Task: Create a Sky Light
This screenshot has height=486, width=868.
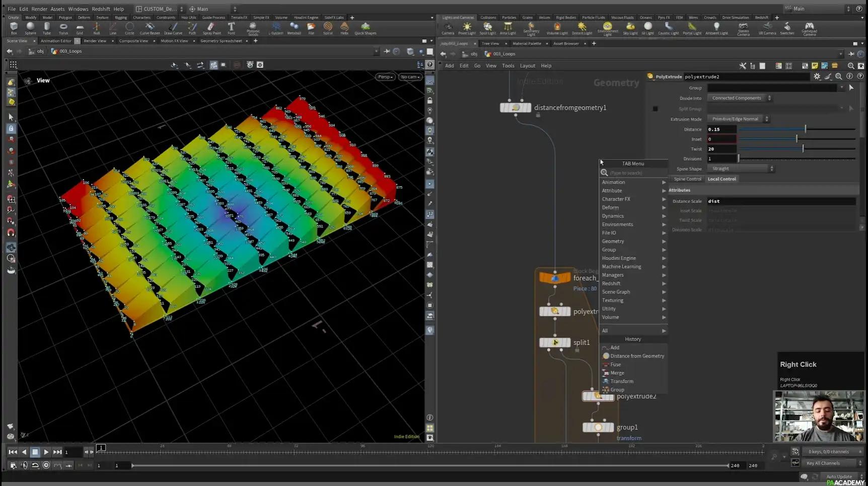Action: (x=630, y=28)
